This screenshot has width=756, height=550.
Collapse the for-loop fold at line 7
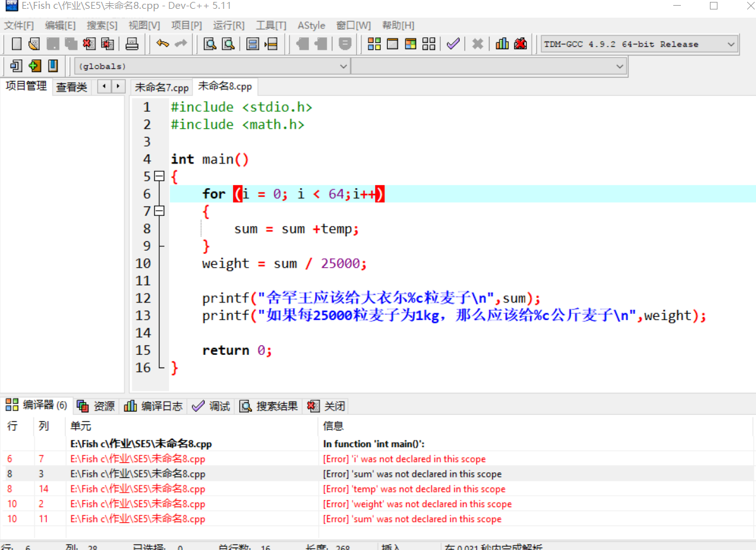[x=159, y=211]
